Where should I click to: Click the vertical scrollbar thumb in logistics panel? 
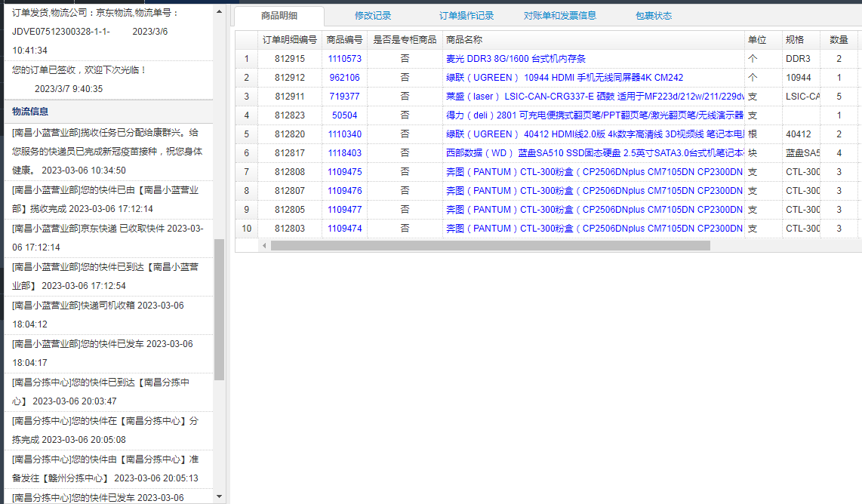[220, 309]
